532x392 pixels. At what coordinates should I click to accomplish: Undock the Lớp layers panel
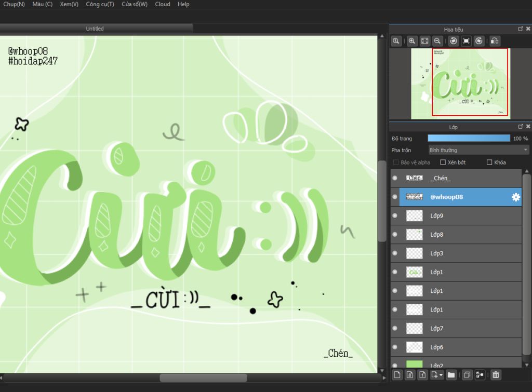click(x=521, y=127)
